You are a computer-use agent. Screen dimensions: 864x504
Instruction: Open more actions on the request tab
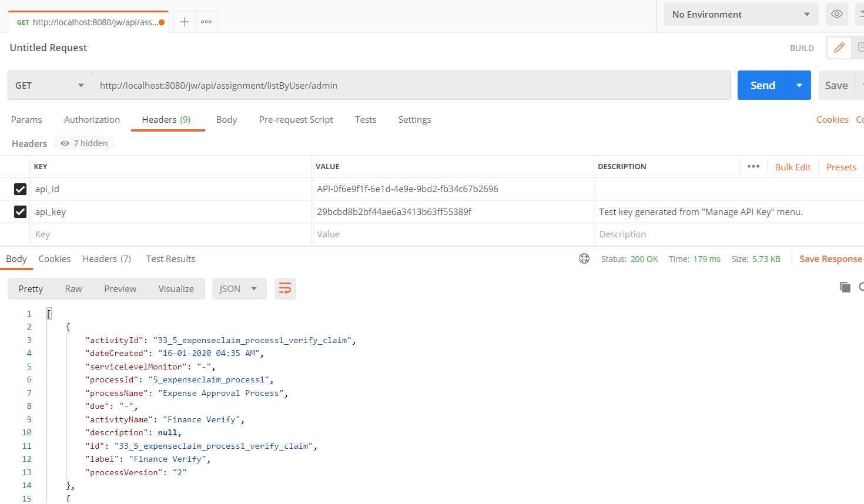tap(206, 21)
